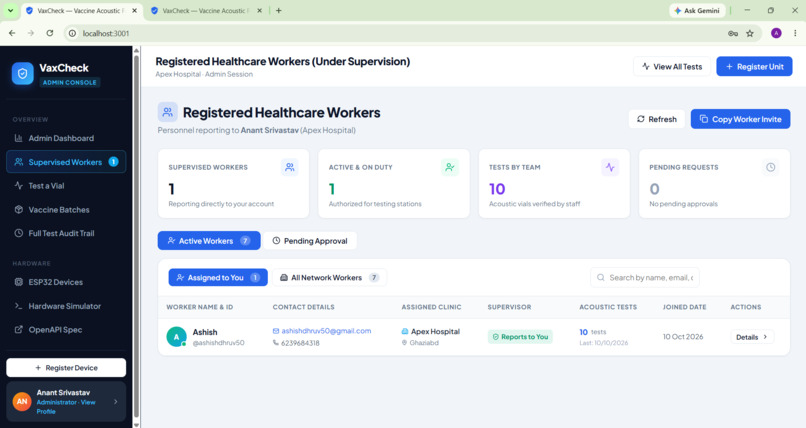Screen dimensions: 806x428
Task: Select All Network Workers filter
Action: 329,277
